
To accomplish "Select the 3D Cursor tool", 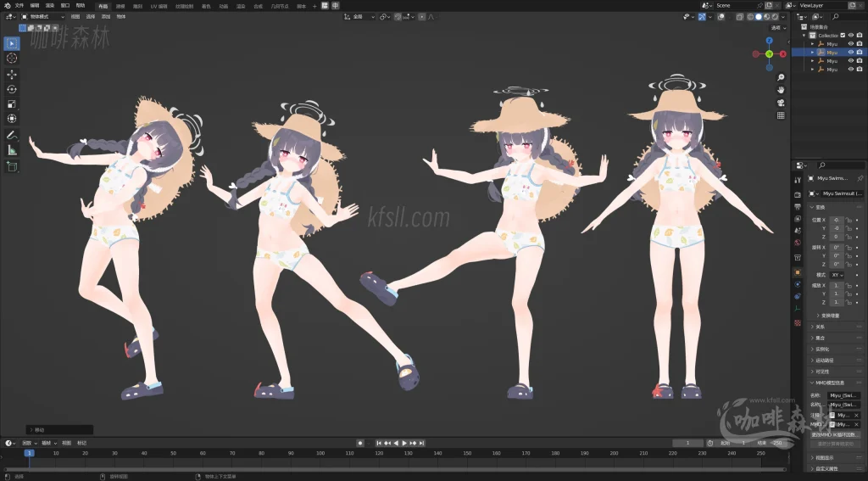I will (x=12, y=59).
